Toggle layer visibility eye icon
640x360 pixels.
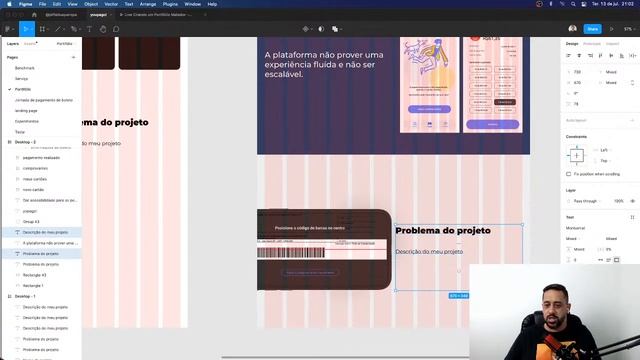click(633, 201)
